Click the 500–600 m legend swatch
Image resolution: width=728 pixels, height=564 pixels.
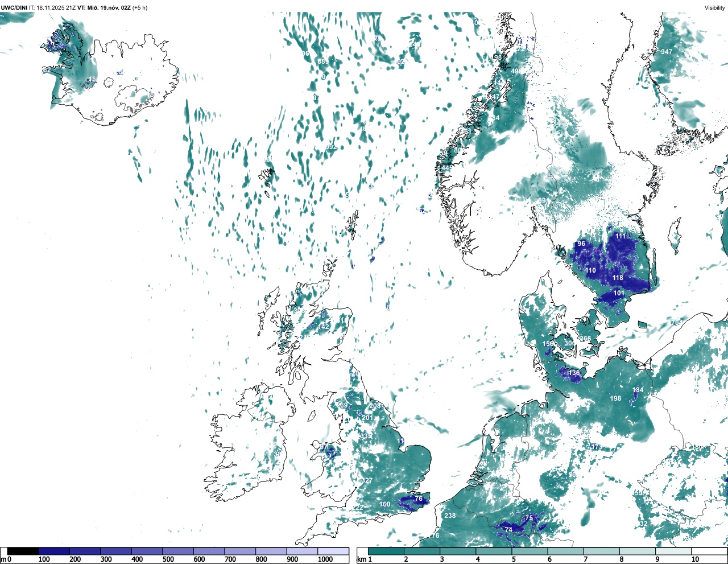pos(178,551)
